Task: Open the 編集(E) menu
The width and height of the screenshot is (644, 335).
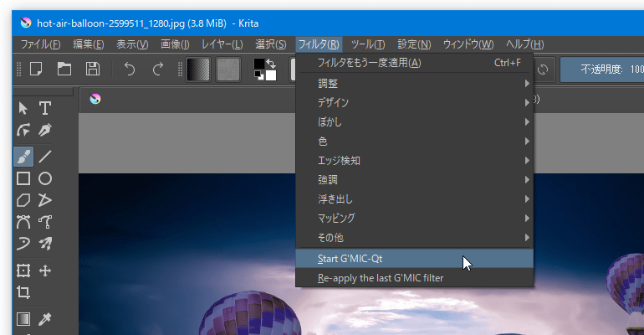Action: pos(89,44)
